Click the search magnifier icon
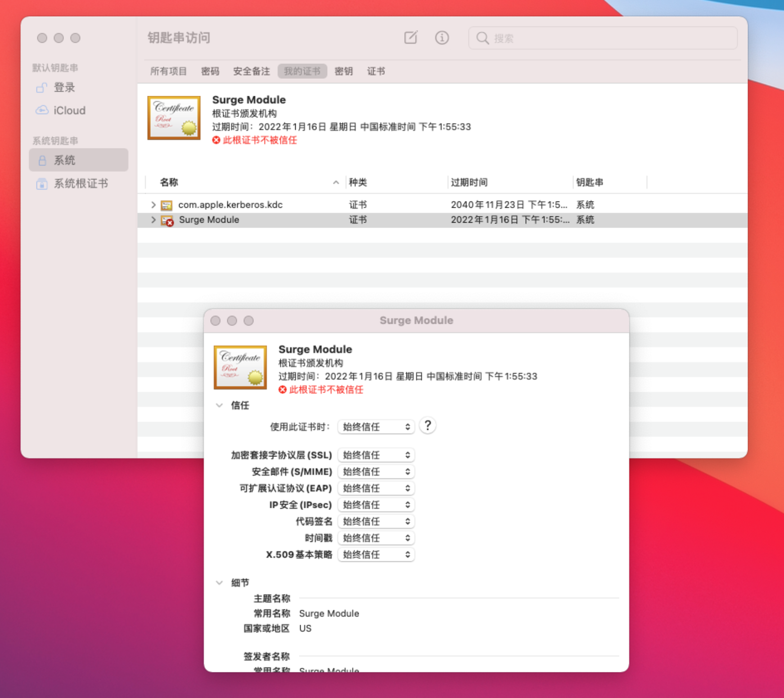 click(482, 38)
